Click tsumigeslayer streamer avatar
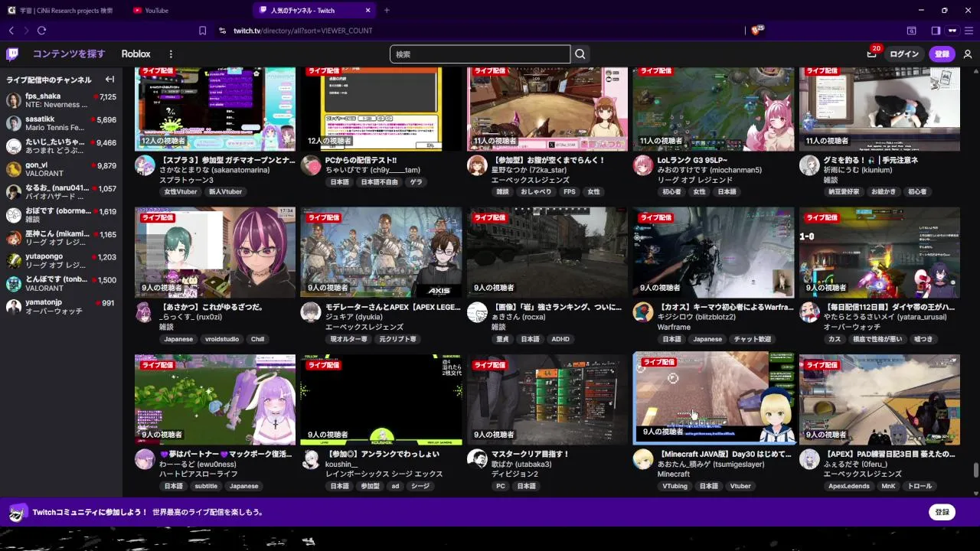Image resolution: width=980 pixels, height=551 pixels. [643, 459]
